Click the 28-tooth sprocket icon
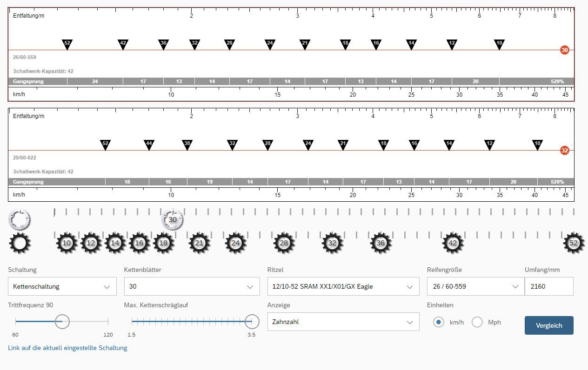The height and width of the screenshot is (370, 588). (x=284, y=243)
